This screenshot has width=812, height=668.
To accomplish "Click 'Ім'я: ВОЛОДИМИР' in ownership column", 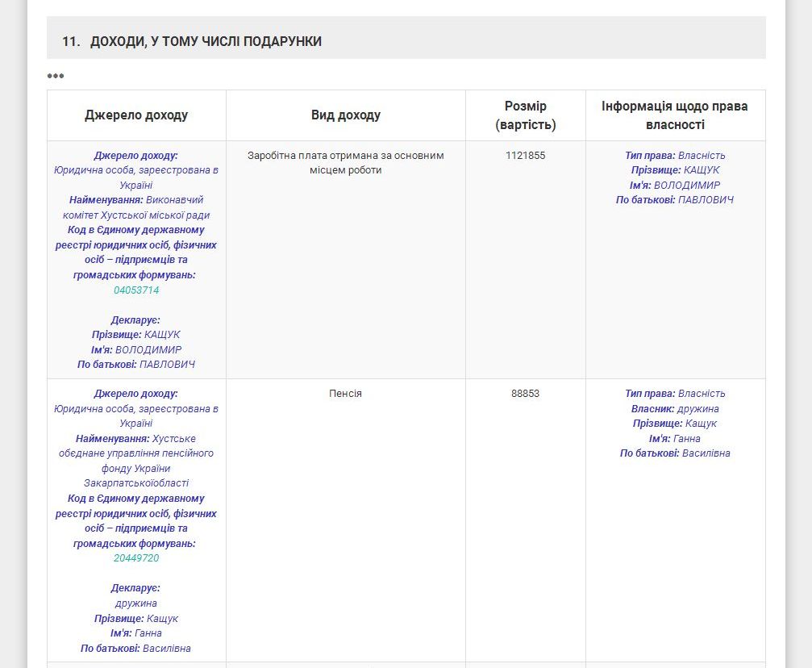I will pos(675,185).
